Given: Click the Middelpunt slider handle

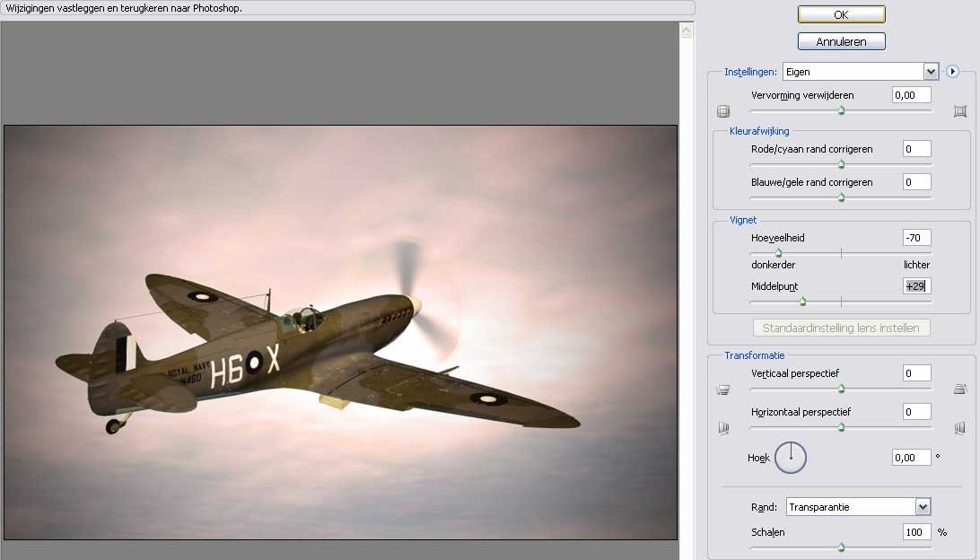Looking at the screenshot, I should click(803, 302).
